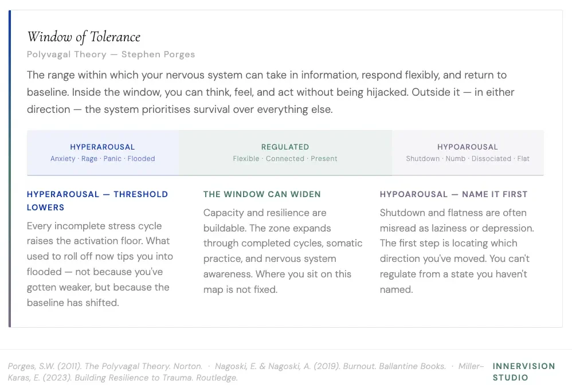Click the Flexible · Connected · Present label
Screen dimensions: 572x392
click(285, 159)
